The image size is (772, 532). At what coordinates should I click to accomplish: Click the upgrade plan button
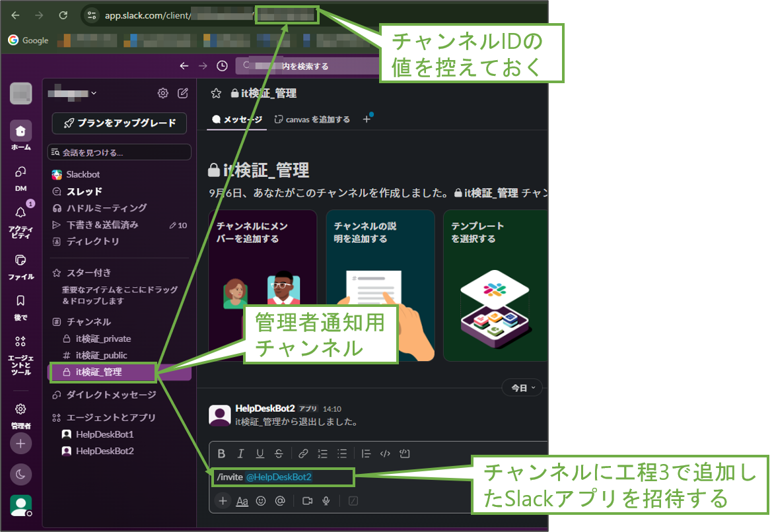(x=119, y=123)
